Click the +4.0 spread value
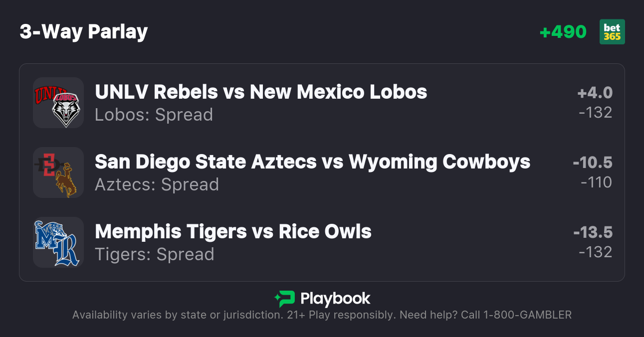 point(595,93)
